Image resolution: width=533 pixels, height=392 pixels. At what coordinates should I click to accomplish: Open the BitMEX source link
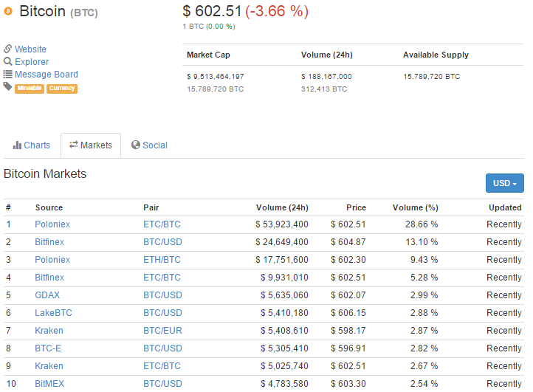(49, 383)
